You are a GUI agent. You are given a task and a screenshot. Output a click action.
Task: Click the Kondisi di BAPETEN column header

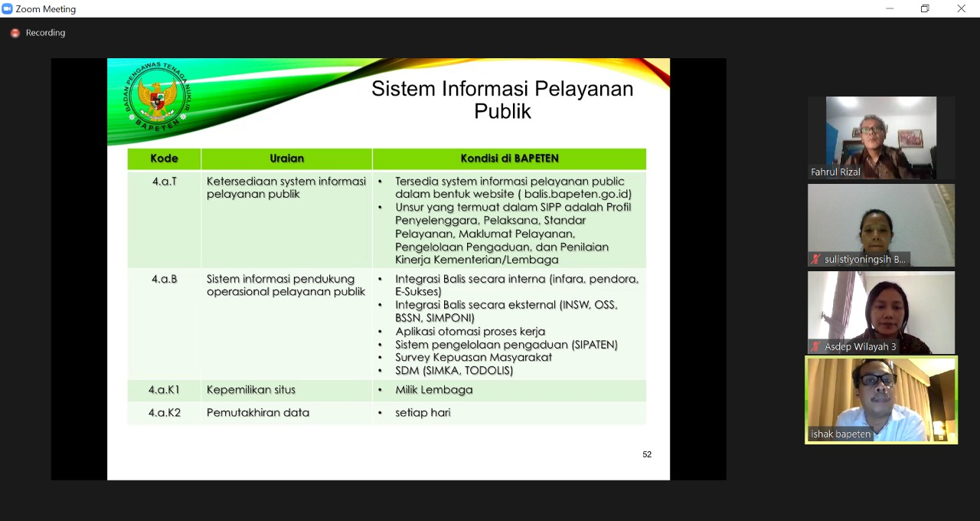(x=510, y=159)
